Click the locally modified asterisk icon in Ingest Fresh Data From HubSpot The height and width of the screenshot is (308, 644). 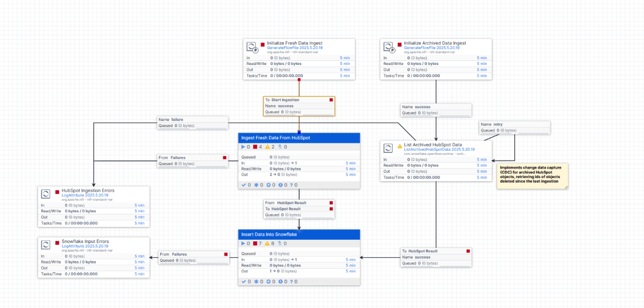256,185
